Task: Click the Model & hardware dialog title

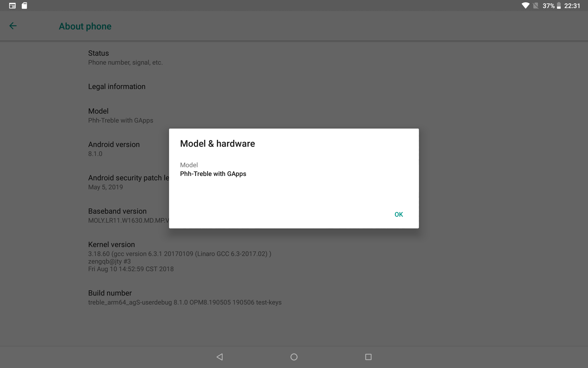Action: 218,144
